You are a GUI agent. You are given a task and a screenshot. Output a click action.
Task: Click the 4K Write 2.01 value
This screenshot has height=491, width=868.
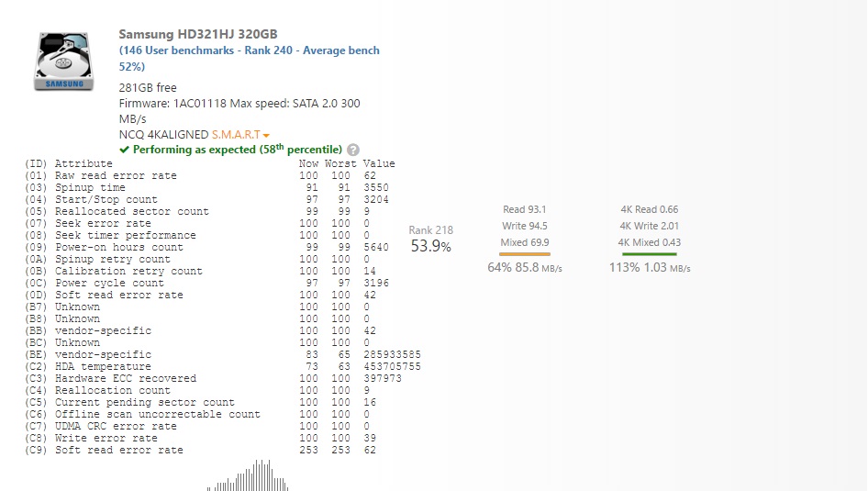point(650,226)
